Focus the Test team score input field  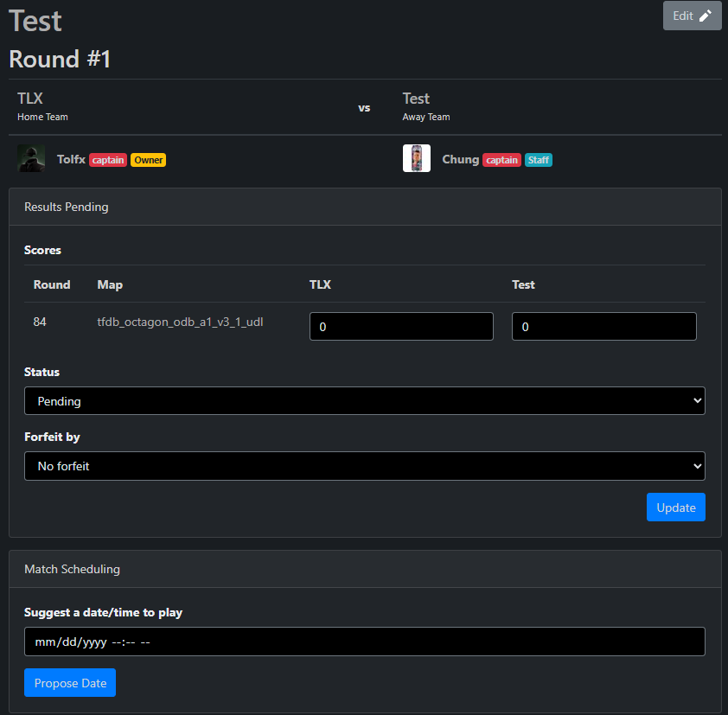click(603, 327)
